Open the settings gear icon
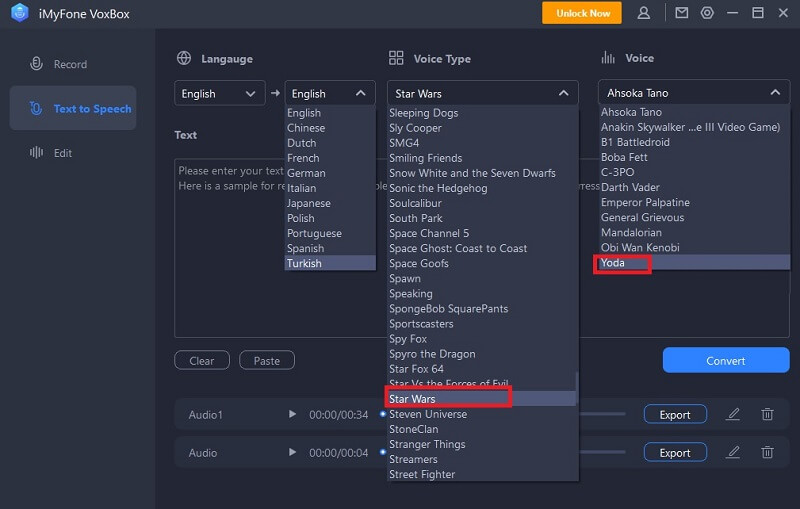 click(x=707, y=13)
